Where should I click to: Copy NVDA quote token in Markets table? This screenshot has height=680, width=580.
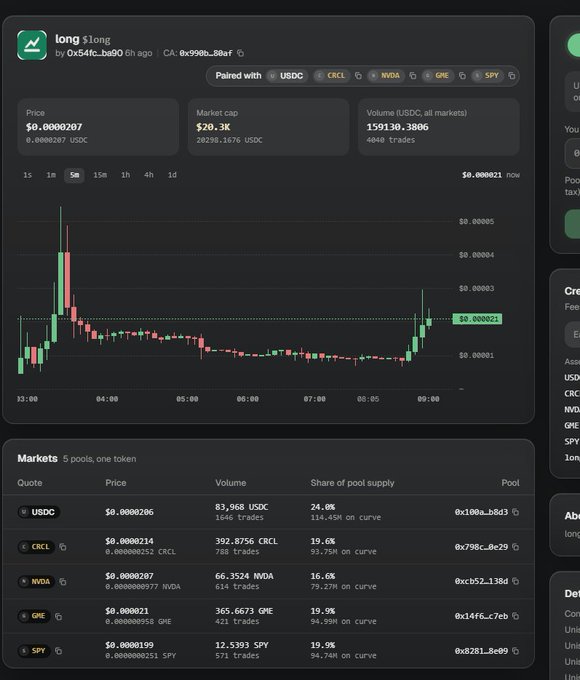63,582
